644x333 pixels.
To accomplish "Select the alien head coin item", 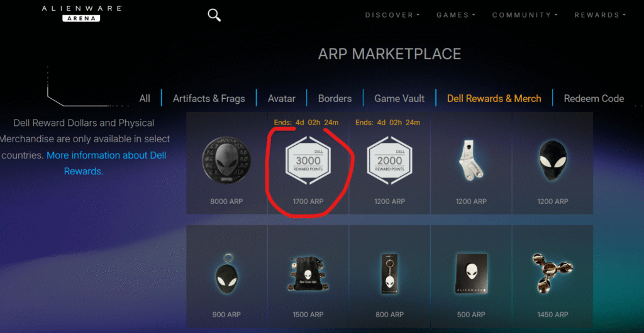I will [227, 161].
